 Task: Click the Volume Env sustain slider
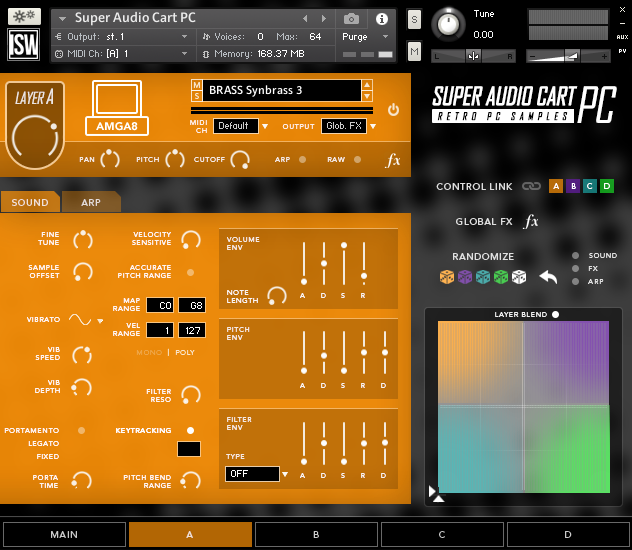pyautogui.click(x=344, y=264)
